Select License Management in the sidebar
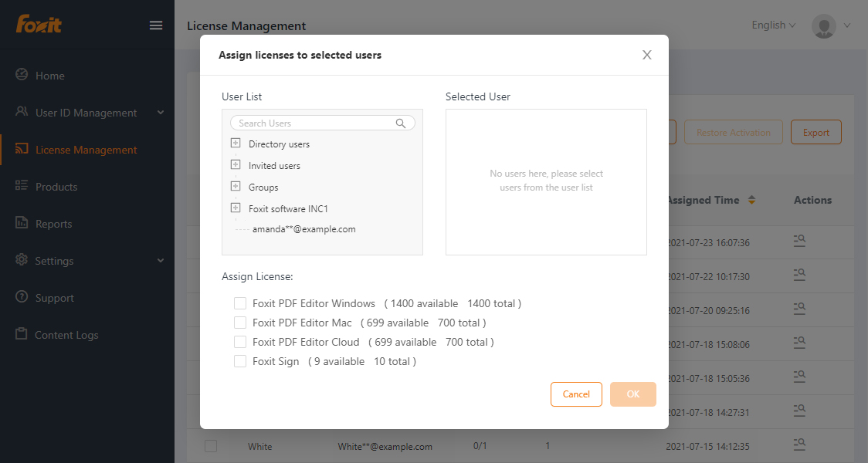868x463 pixels. (86, 150)
